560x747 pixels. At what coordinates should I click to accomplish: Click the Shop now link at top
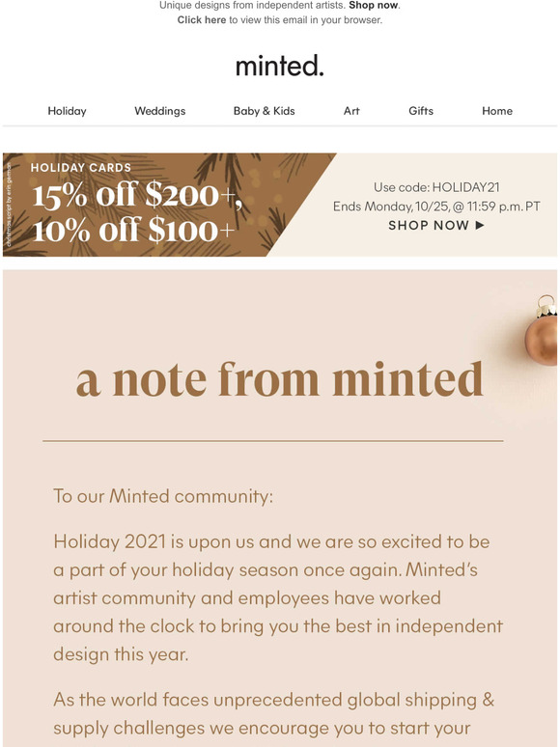374,5
